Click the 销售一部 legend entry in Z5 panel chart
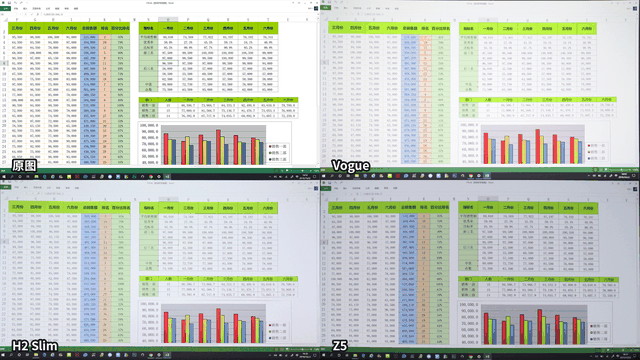This screenshot has height=360, width=640. (x=598, y=326)
